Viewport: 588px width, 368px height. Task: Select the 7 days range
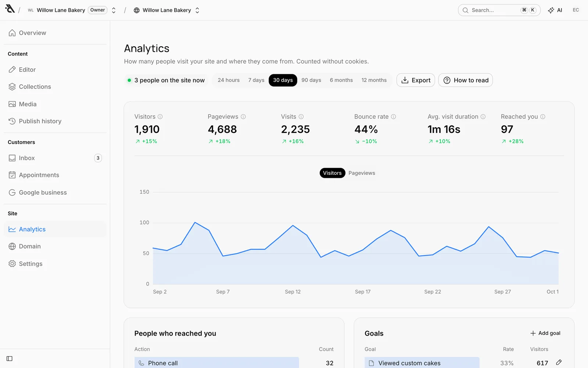pyautogui.click(x=256, y=80)
